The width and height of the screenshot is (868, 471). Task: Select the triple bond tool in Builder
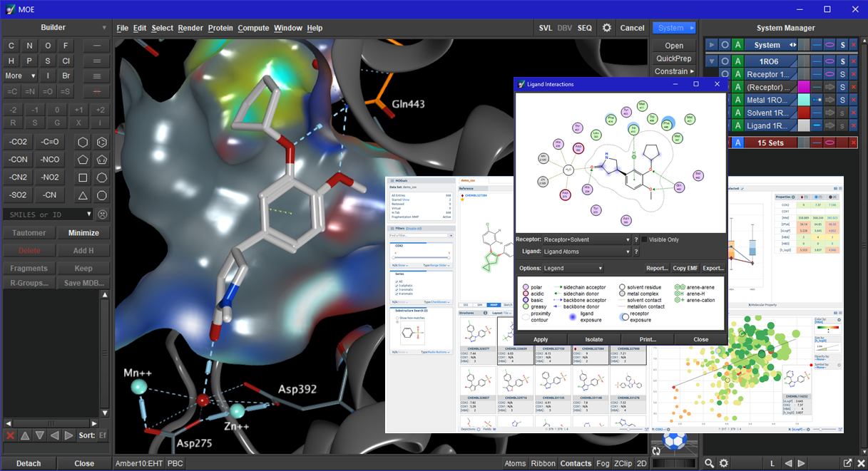click(x=97, y=76)
